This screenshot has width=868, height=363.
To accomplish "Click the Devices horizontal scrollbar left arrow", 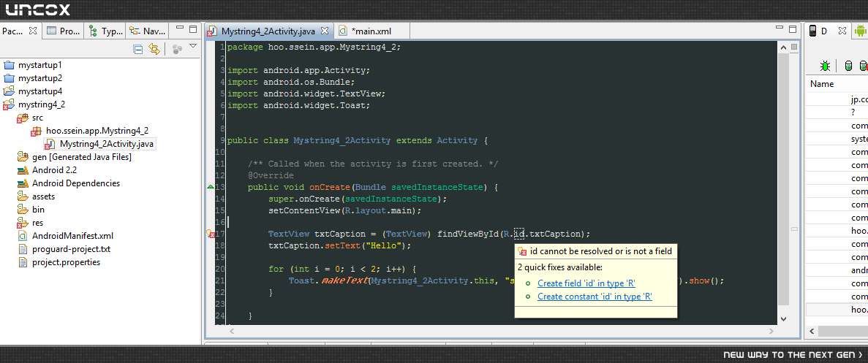I will click(812, 331).
